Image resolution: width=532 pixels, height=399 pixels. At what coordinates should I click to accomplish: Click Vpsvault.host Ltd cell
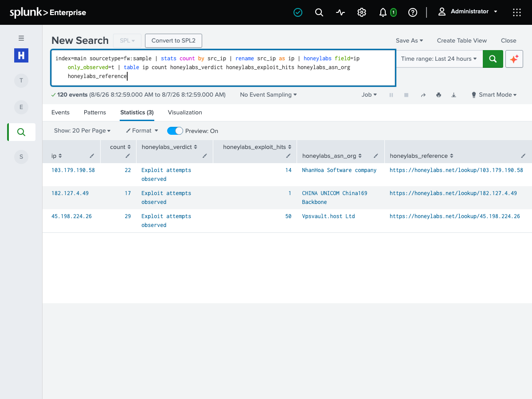pos(329,216)
